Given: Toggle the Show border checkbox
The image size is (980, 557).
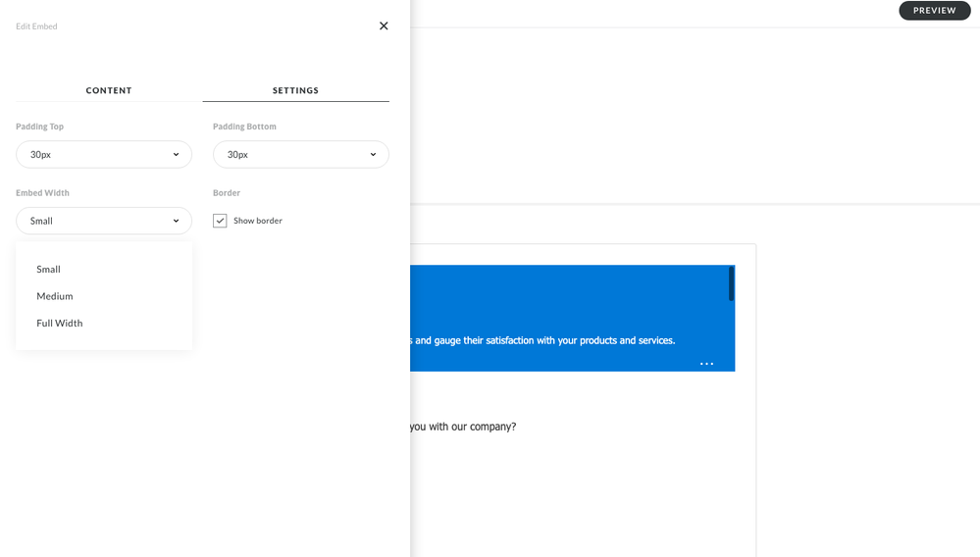Looking at the screenshot, I should pos(220,221).
